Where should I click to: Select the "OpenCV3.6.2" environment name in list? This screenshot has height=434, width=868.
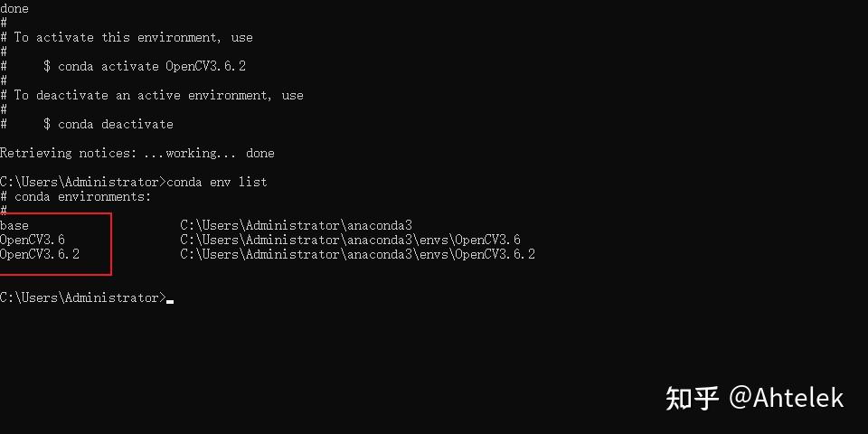point(40,254)
